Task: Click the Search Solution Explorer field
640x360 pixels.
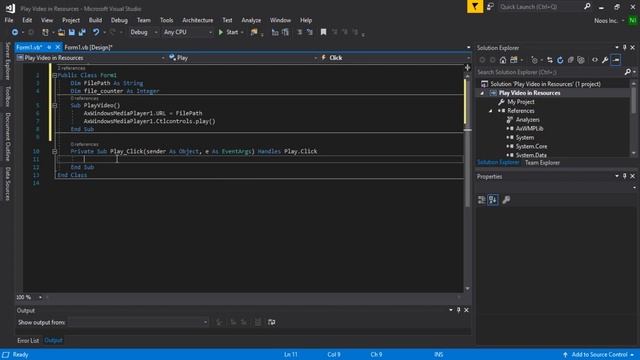Action: (549, 72)
